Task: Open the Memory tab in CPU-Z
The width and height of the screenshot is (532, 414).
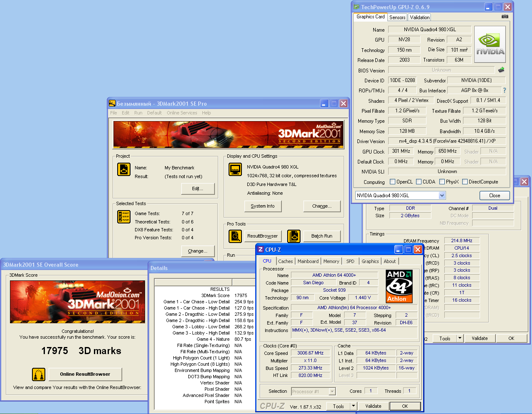Action: coord(331,261)
